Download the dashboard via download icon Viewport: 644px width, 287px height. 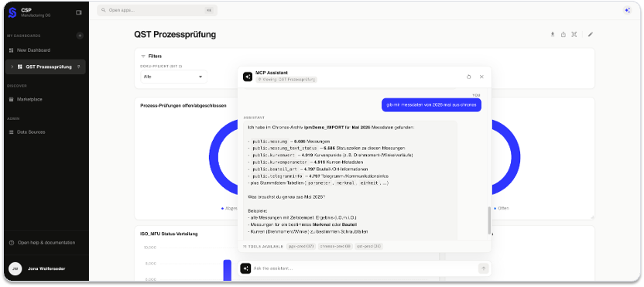click(x=553, y=35)
